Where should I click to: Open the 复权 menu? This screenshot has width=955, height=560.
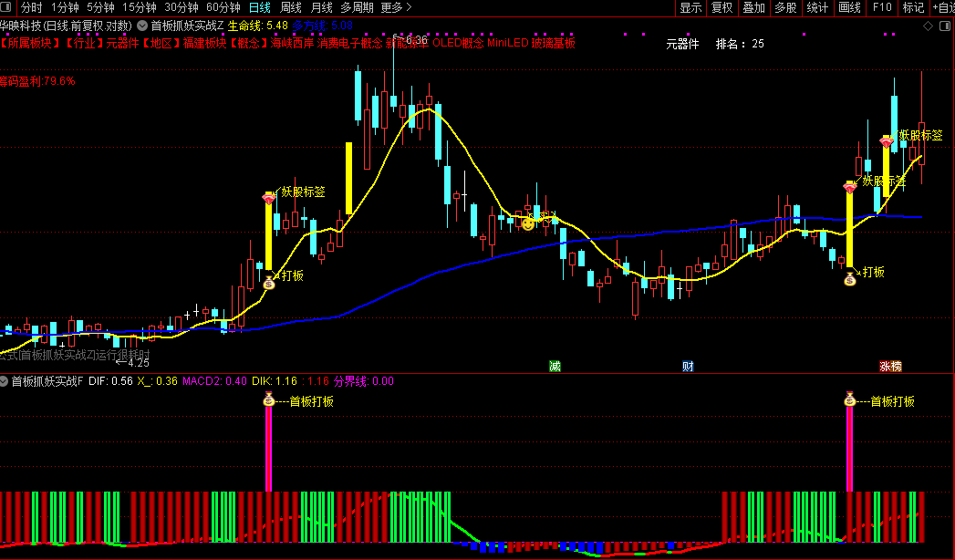[x=722, y=7]
